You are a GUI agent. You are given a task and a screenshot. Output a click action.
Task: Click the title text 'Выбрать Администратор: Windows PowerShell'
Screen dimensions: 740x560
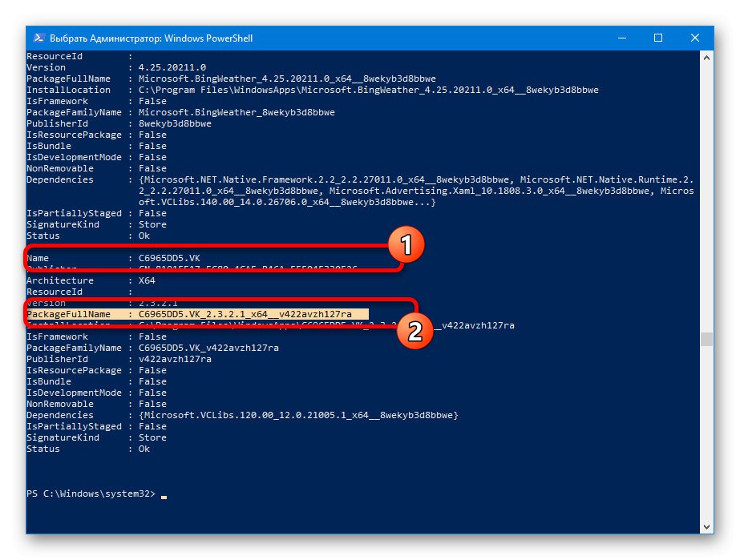click(151, 38)
